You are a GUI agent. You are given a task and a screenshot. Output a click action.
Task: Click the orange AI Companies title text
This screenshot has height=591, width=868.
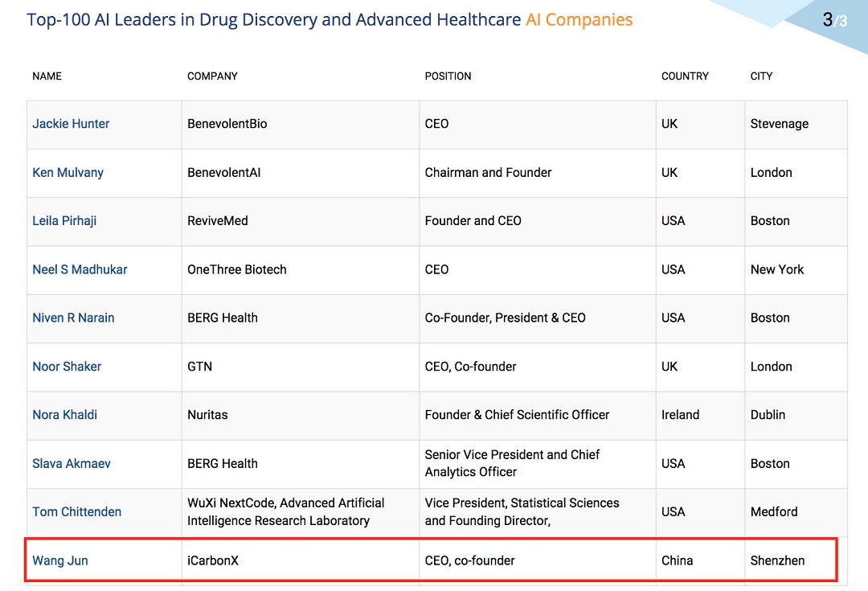click(x=579, y=20)
